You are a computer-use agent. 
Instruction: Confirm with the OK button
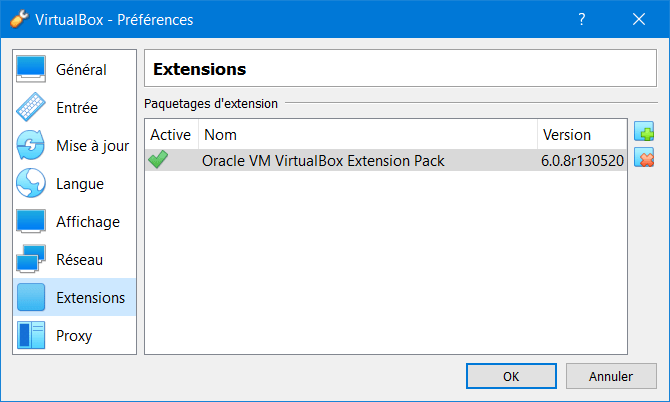511,376
